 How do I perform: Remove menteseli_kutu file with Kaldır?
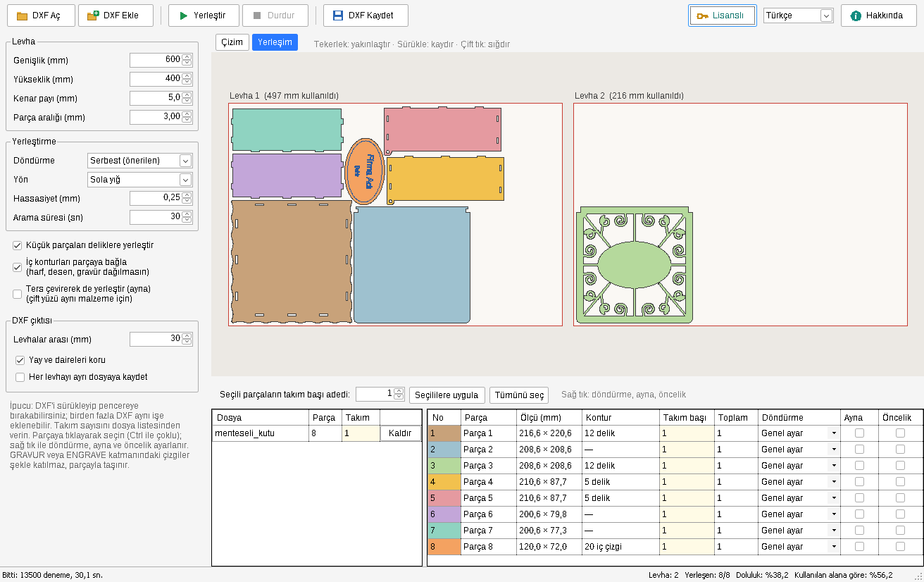[x=400, y=433]
